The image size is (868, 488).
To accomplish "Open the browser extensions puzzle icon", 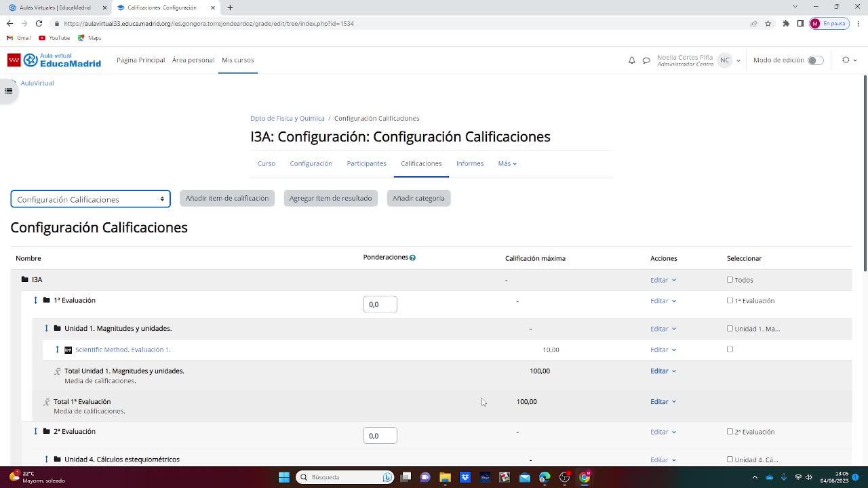I will click(x=786, y=23).
